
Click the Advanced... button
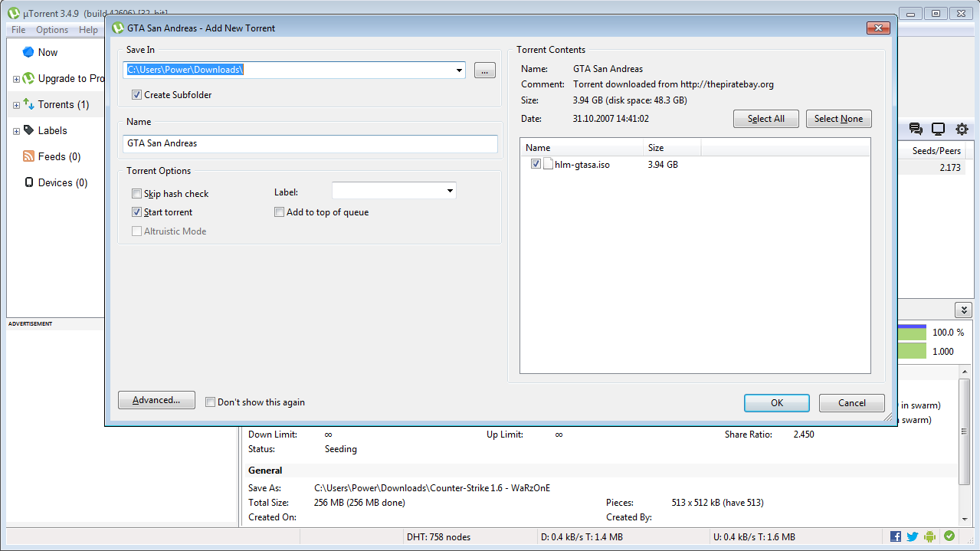pos(156,400)
